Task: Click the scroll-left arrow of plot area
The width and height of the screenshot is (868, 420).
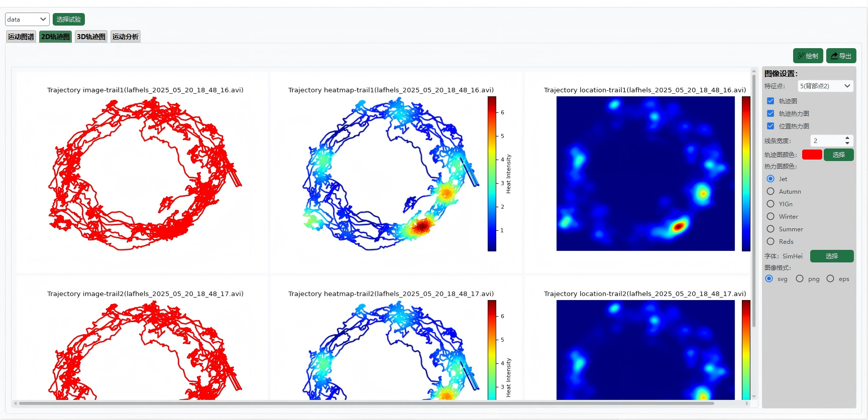Action: pyautogui.click(x=16, y=403)
